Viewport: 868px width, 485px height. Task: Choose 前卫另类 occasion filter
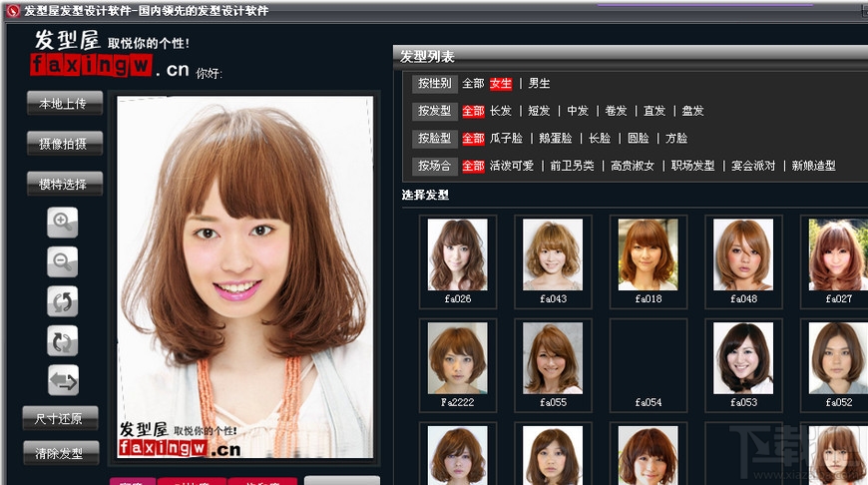click(x=572, y=166)
